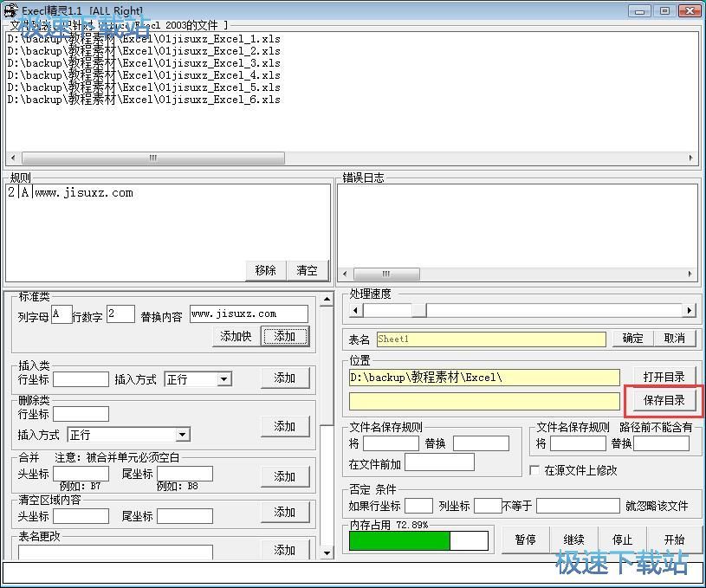Image resolution: width=706 pixels, height=588 pixels.
Task: Click the right arrow of the processing speed slider
Action: (690, 310)
